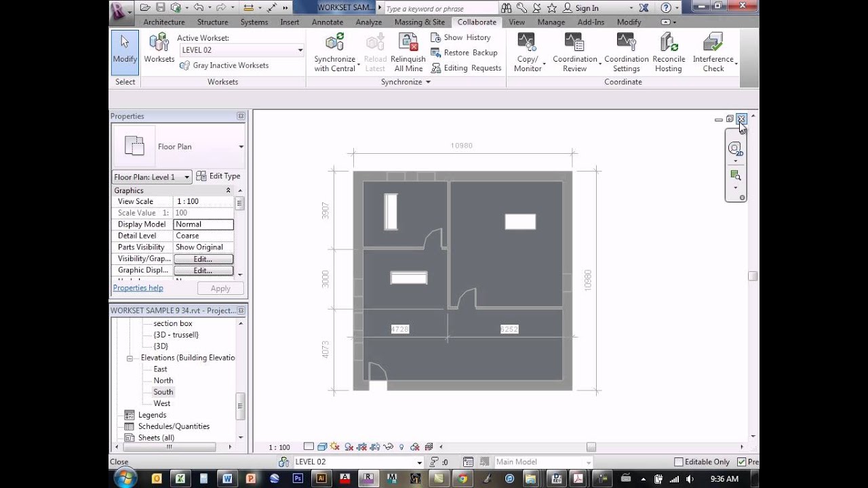868x488 pixels.
Task: Expand the Synchronize panel dropdown arrow
Action: point(428,82)
